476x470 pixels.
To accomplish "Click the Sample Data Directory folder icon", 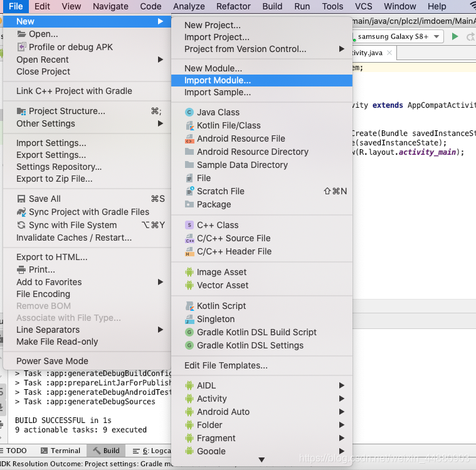I will [189, 165].
